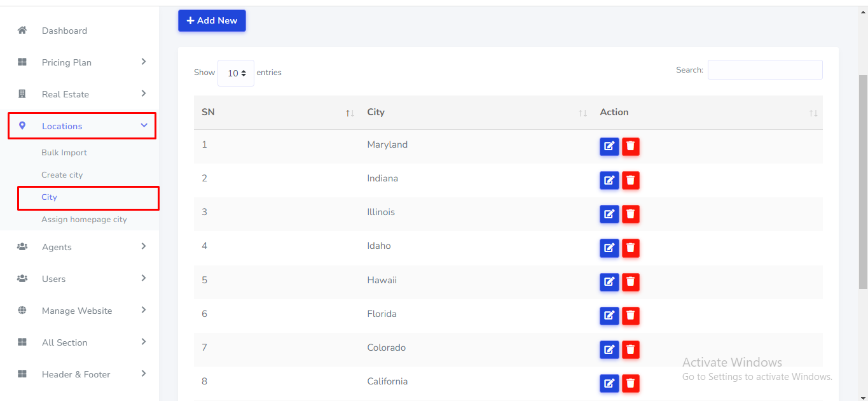Edit the Colorado city row

click(x=609, y=349)
